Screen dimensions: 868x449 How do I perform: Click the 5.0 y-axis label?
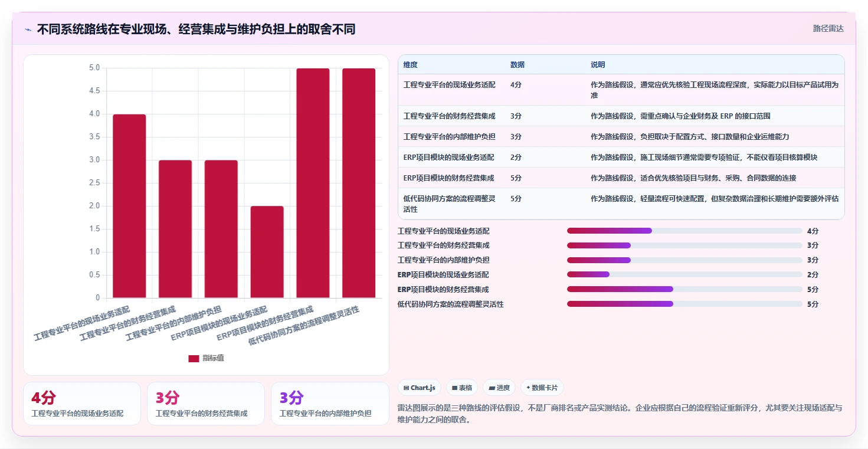[94, 68]
